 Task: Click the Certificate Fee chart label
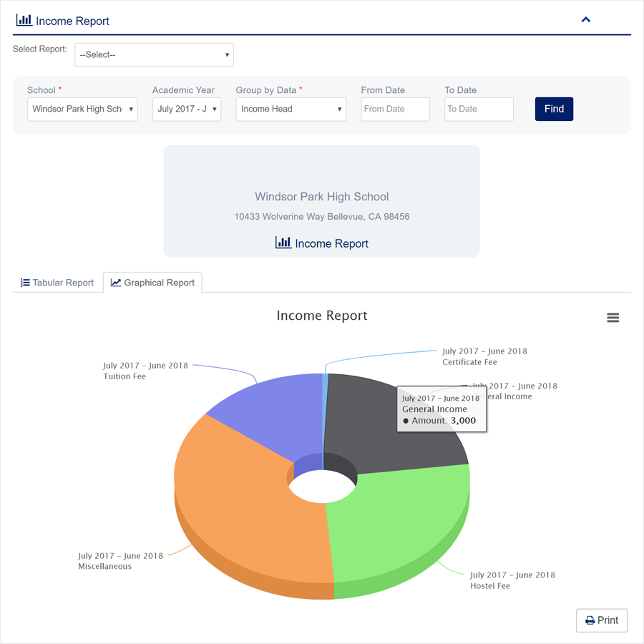tap(484, 356)
